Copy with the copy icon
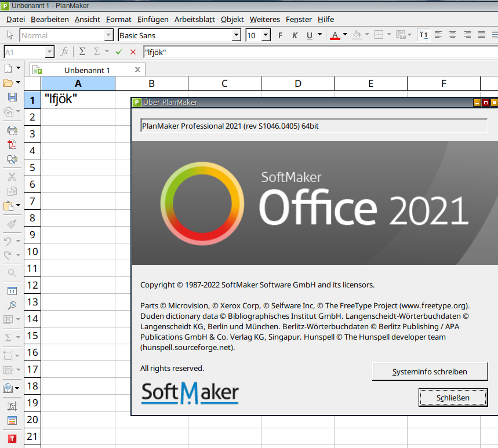Image resolution: width=498 pixels, height=448 pixels. 12,191
